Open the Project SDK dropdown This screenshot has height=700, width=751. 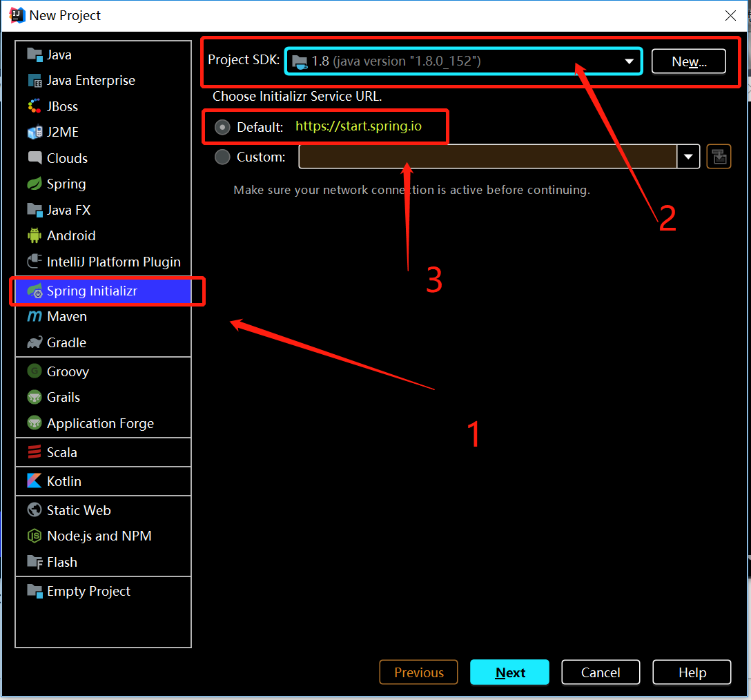(464, 61)
